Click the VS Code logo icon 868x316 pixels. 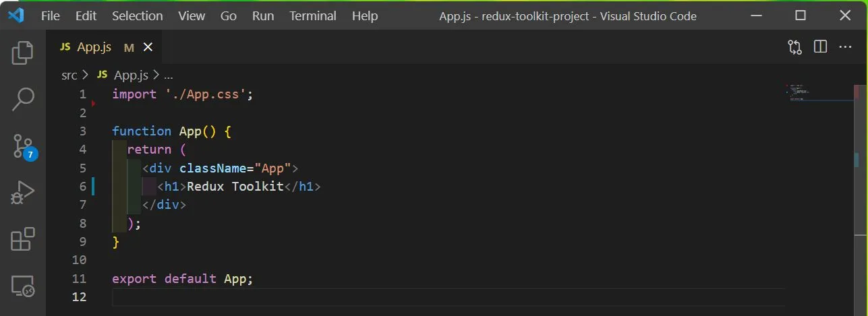16,16
